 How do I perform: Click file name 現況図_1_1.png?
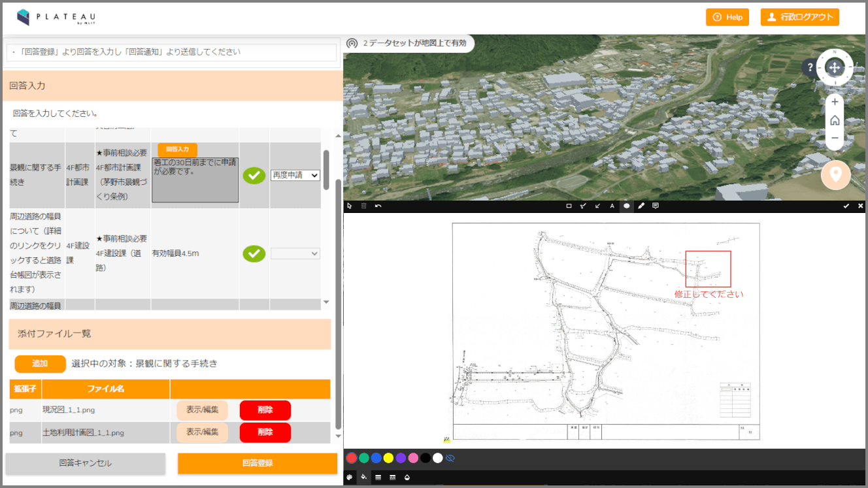coord(69,410)
